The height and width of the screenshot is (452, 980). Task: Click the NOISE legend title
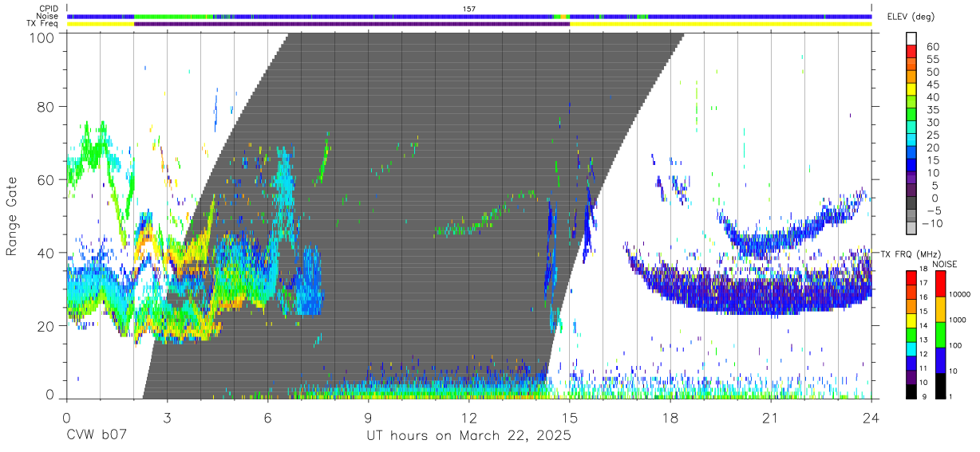(945, 264)
